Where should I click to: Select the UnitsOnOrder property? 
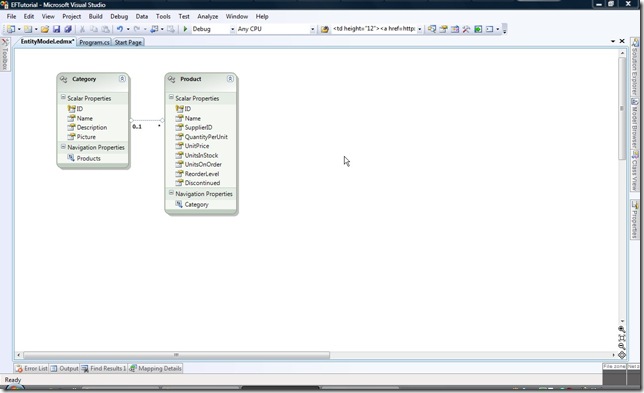coord(203,164)
